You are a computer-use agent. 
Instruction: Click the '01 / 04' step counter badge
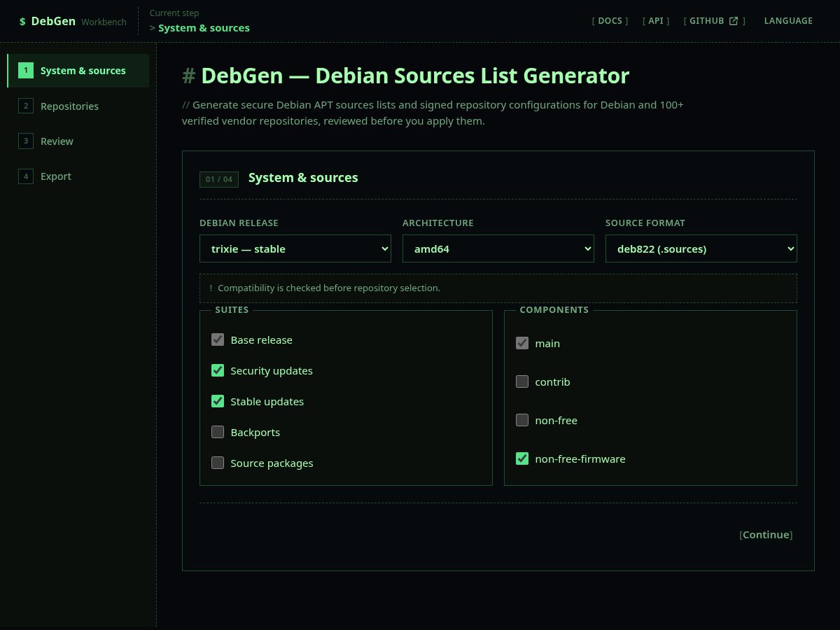pyautogui.click(x=219, y=179)
